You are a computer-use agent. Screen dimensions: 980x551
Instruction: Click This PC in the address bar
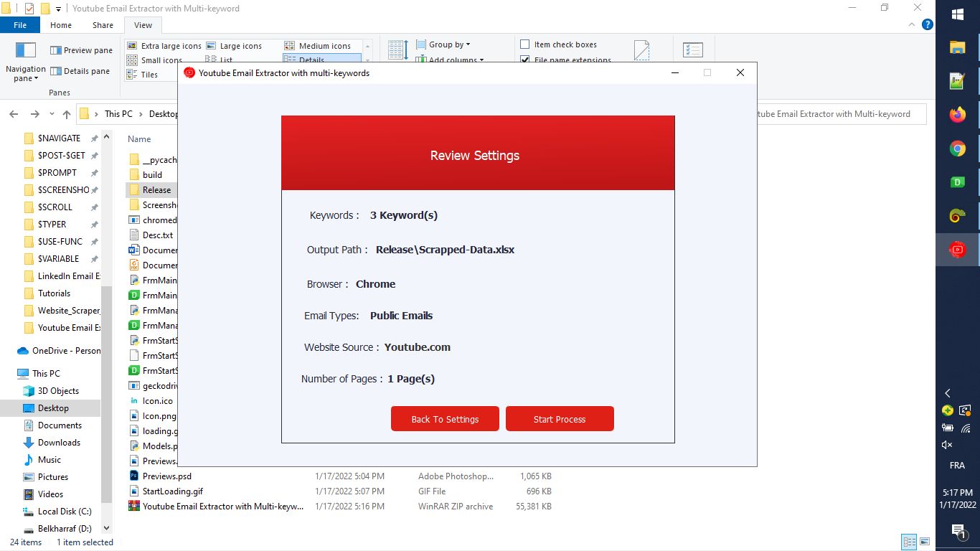tap(118, 114)
